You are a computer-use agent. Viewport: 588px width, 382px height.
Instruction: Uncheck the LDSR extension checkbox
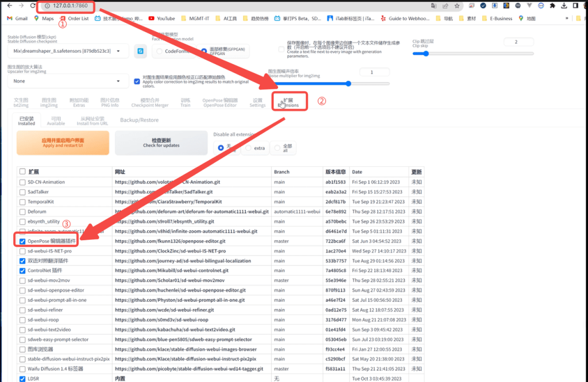click(22, 379)
